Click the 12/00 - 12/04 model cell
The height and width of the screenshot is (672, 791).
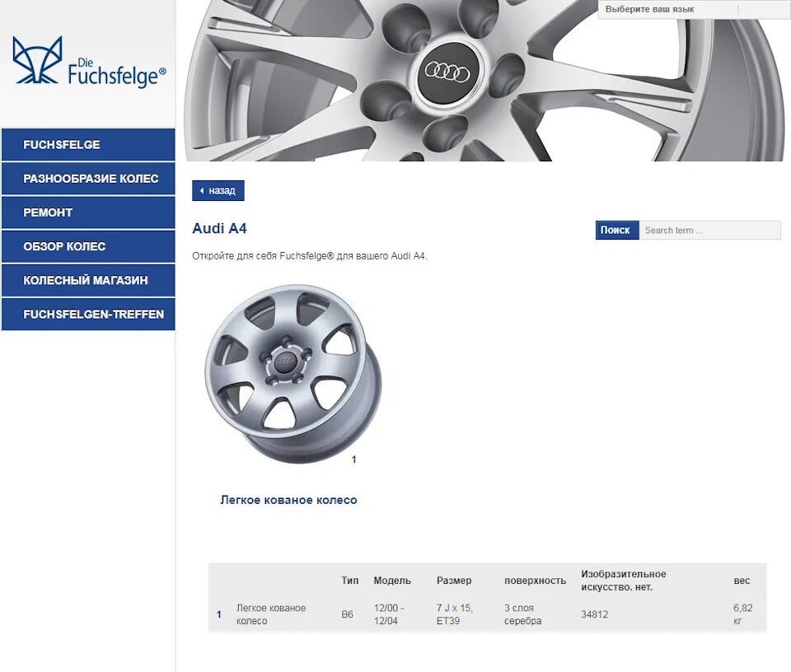point(388,614)
